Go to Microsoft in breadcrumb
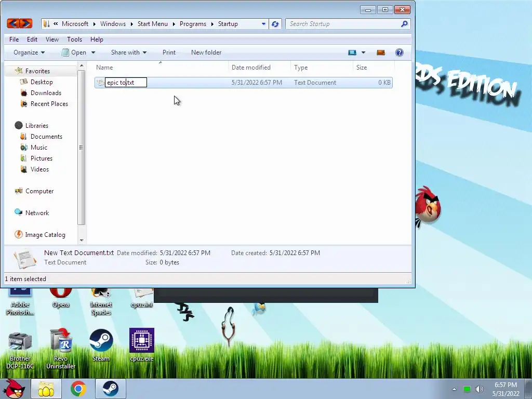 75,24
